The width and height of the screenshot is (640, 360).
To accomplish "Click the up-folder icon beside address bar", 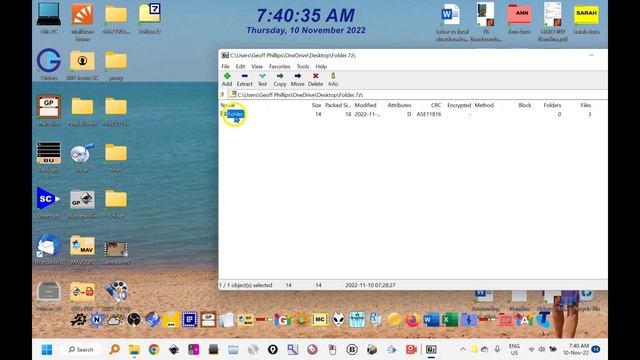I will tap(223, 95).
